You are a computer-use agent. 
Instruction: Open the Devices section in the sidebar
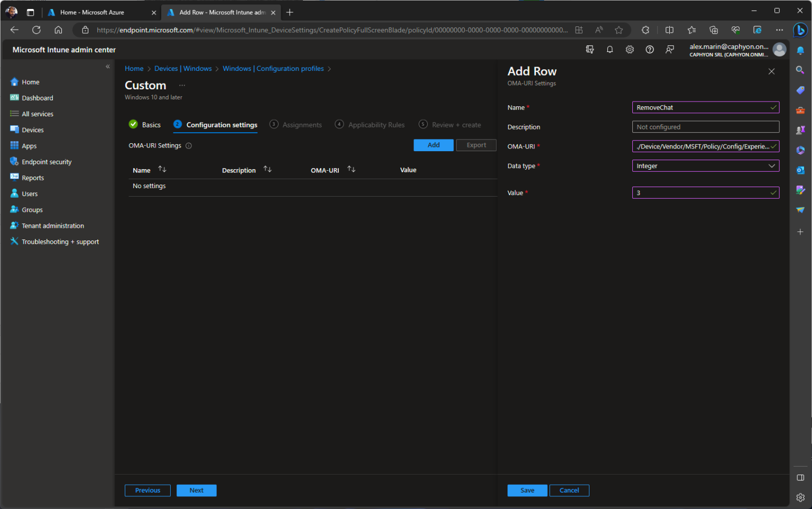(x=32, y=129)
